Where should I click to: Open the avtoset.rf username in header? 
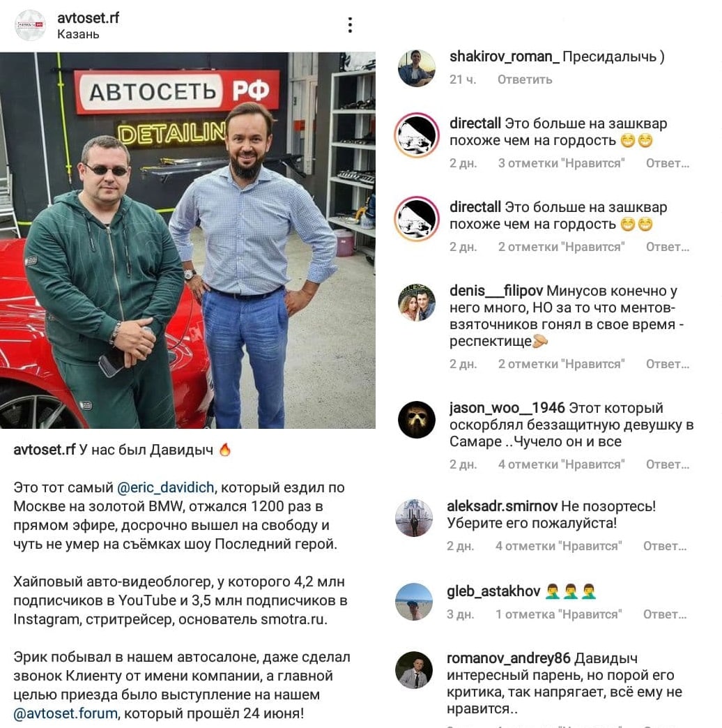(89, 18)
